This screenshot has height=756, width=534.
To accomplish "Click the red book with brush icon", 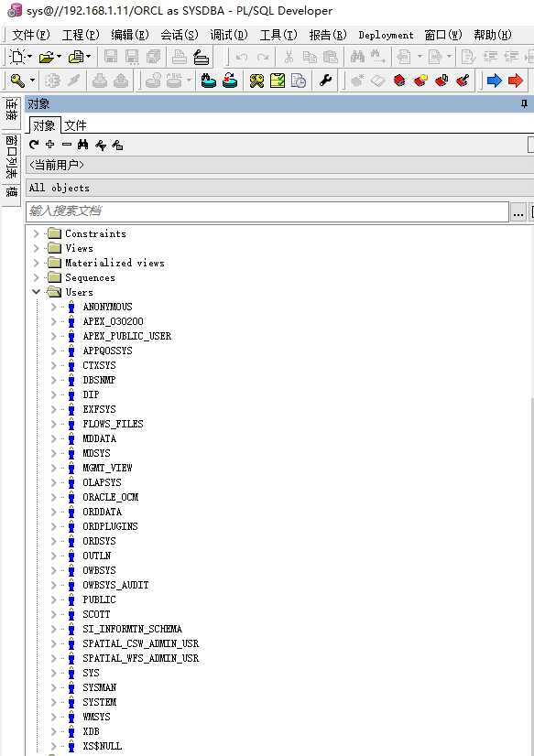I will (x=463, y=80).
